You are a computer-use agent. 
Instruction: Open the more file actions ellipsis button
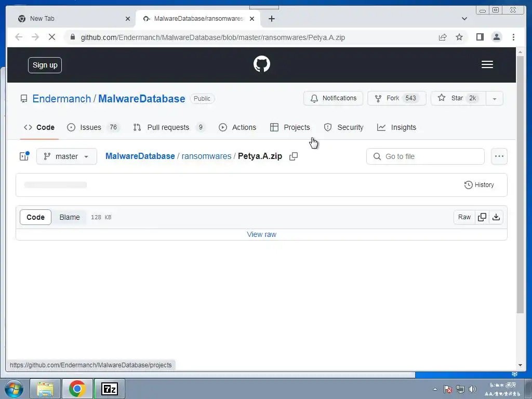coord(499,156)
